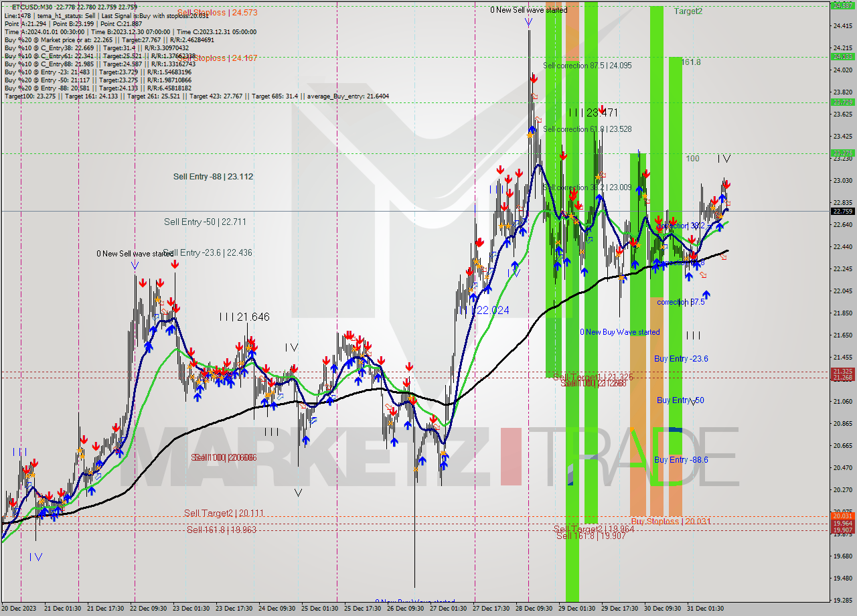This screenshot has height=616, width=857.
Task: Click 'Sell correction 61.8 | 23.528' label
Action: [x=587, y=129]
